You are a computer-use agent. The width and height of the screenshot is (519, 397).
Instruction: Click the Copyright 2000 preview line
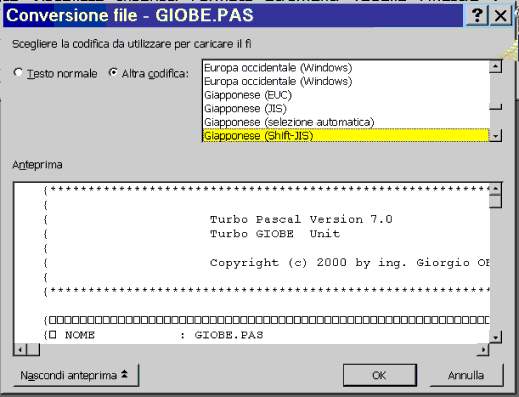[x=349, y=263]
